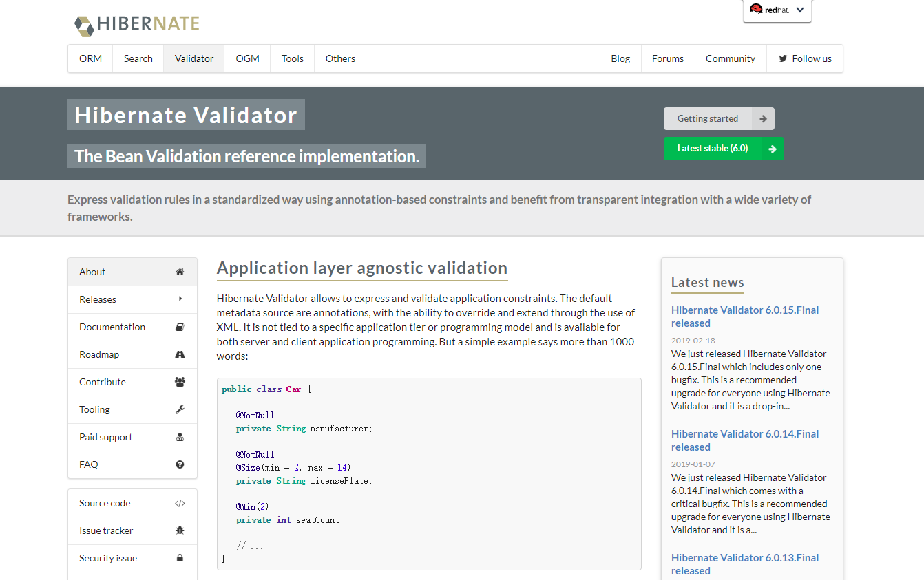
Task: Click the book icon next to Documentation
Action: click(x=180, y=327)
